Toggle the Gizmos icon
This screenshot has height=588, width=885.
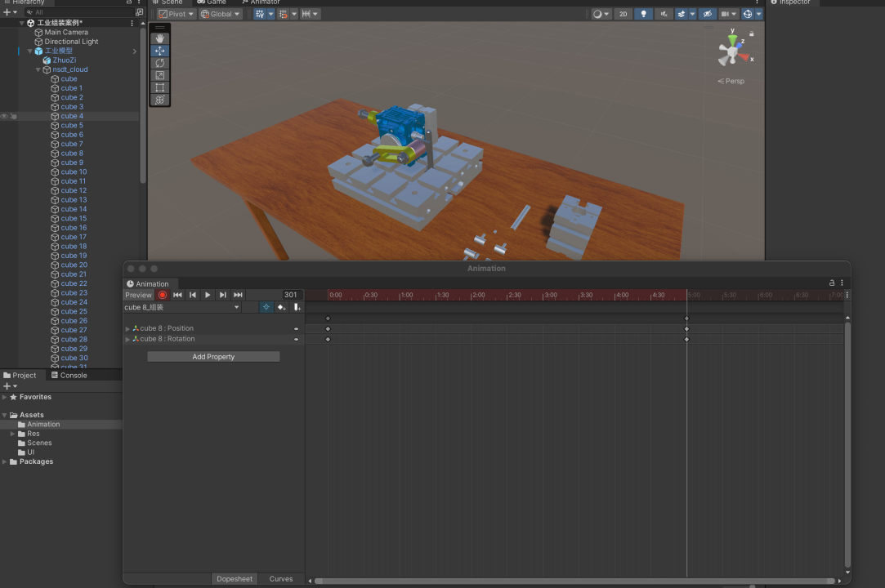click(748, 14)
